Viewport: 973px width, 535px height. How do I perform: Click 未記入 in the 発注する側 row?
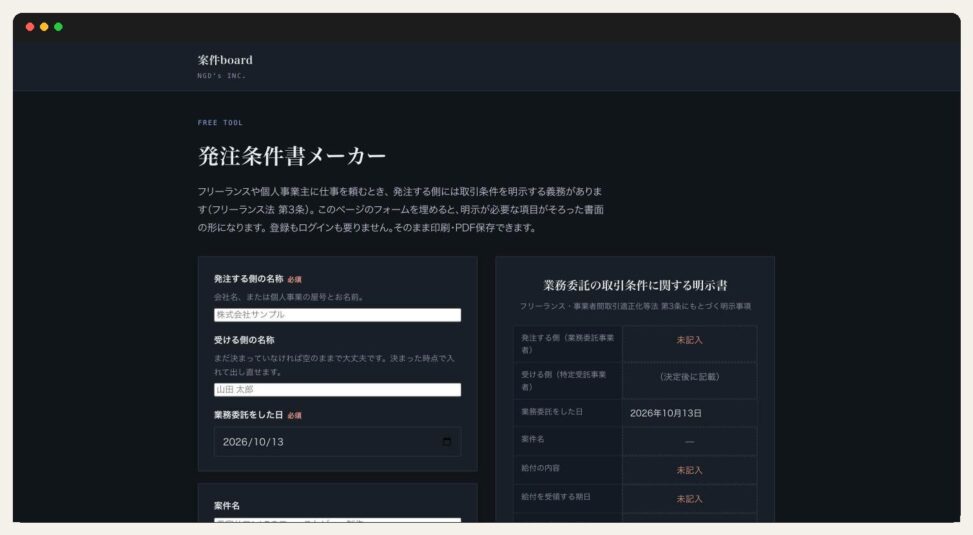pos(689,340)
